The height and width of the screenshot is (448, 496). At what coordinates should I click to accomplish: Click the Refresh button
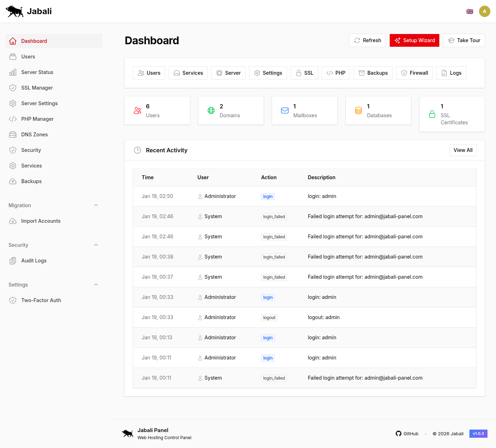(367, 40)
